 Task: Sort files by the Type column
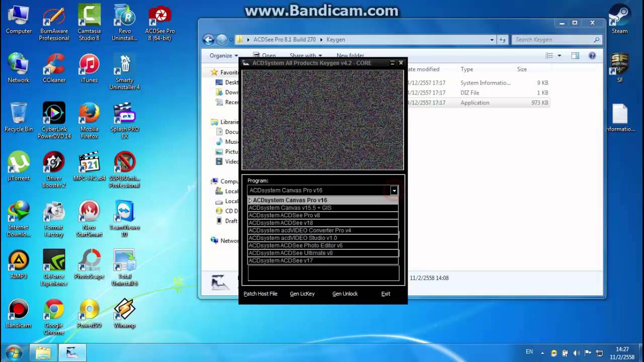coord(467,69)
